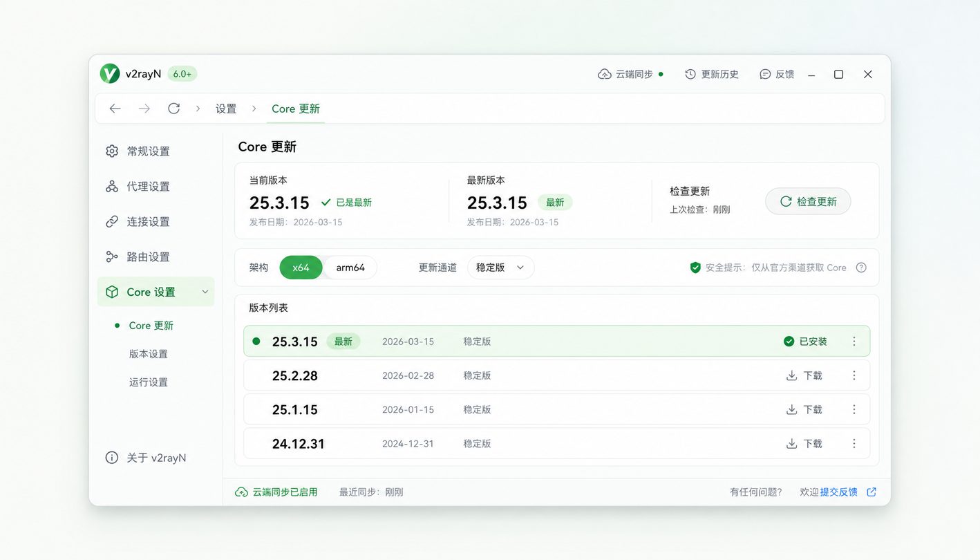Open the 版本设置 sub-item
980x560 pixels.
click(x=149, y=353)
